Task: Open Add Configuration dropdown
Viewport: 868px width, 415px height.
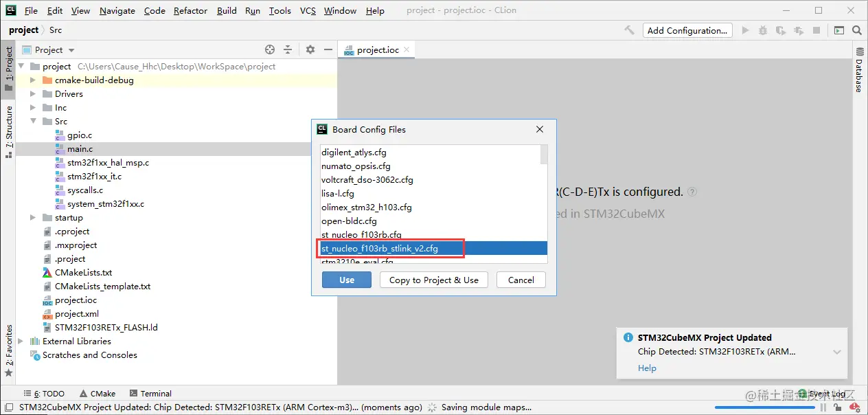Action: 687,30
